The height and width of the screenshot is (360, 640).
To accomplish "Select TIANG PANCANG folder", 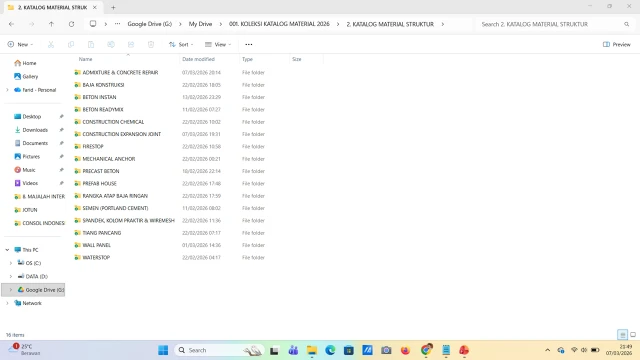I will pos(102,233).
